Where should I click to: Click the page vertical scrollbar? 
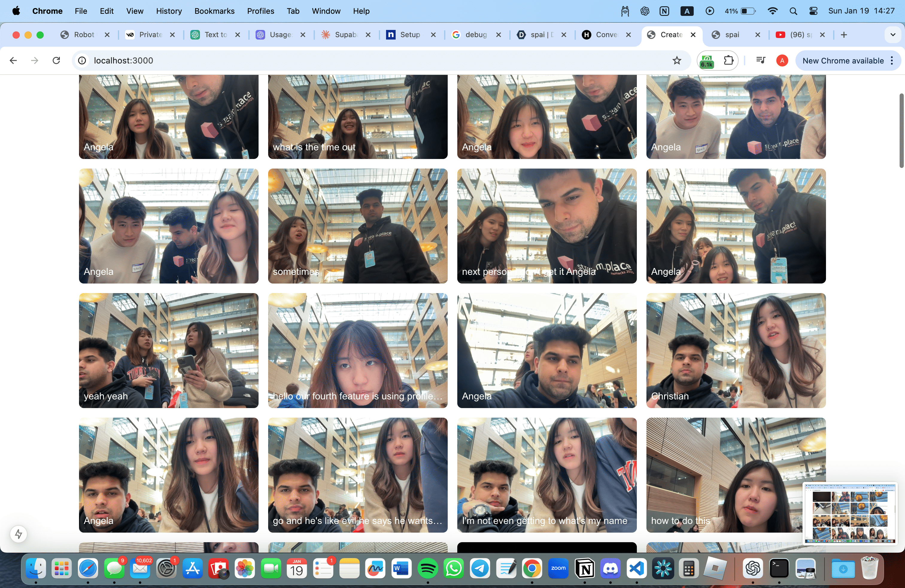point(901,131)
